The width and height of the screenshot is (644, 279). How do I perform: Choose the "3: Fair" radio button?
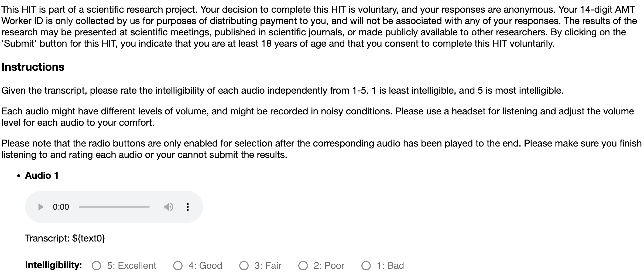[x=244, y=266]
